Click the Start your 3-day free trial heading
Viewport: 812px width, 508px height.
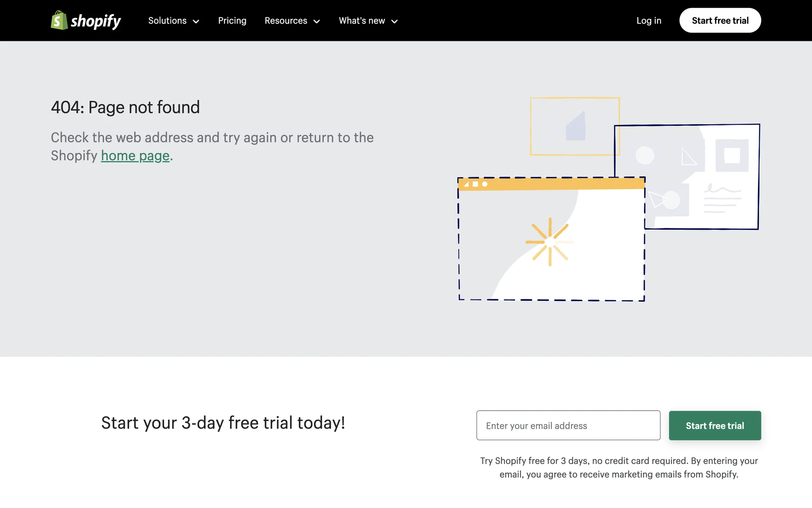coord(223,423)
